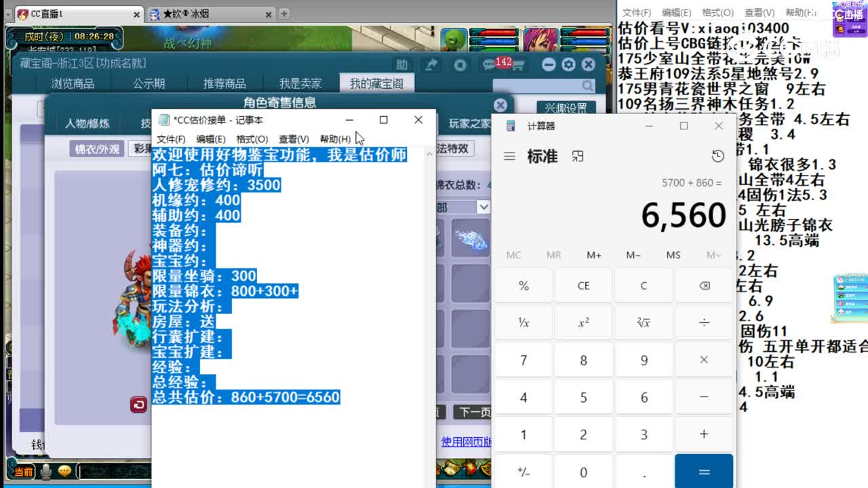Open the M memory list dropdown
This screenshot has height=488, width=868.
tap(713, 255)
